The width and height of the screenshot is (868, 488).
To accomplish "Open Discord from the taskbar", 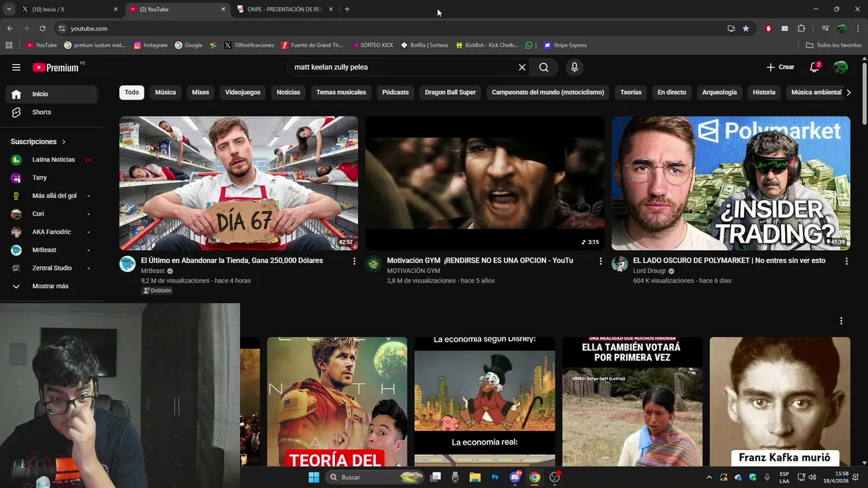I will 515,477.
